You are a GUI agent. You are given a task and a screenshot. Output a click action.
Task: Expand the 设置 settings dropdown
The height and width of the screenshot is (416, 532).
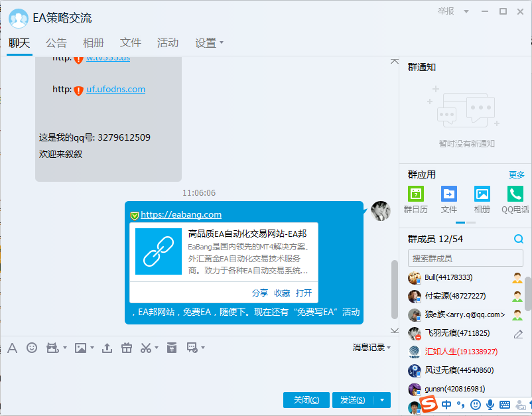[x=222, y=42]
